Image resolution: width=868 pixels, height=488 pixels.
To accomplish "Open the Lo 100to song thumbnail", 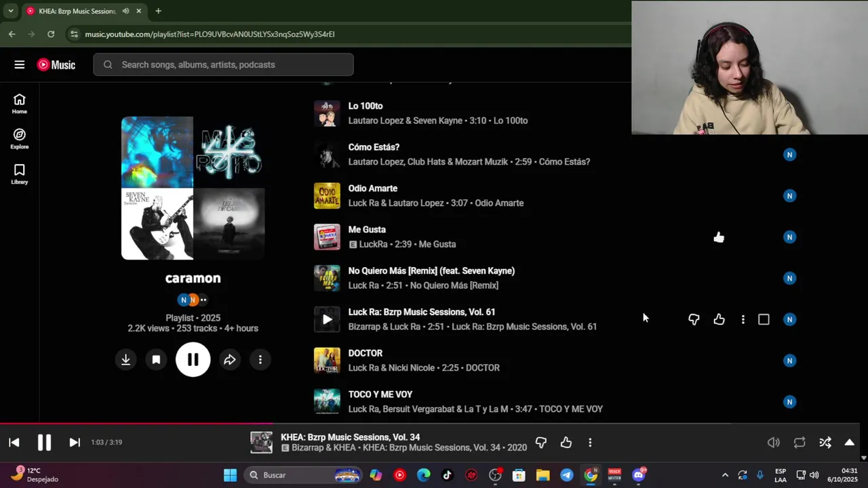I will 327,113.
